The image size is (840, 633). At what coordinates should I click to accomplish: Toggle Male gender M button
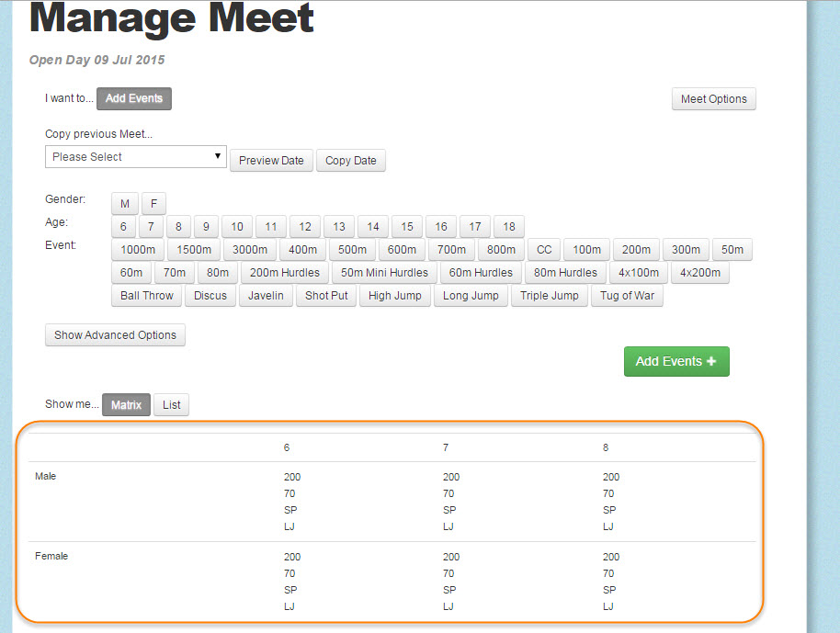(x=125, y=204)
